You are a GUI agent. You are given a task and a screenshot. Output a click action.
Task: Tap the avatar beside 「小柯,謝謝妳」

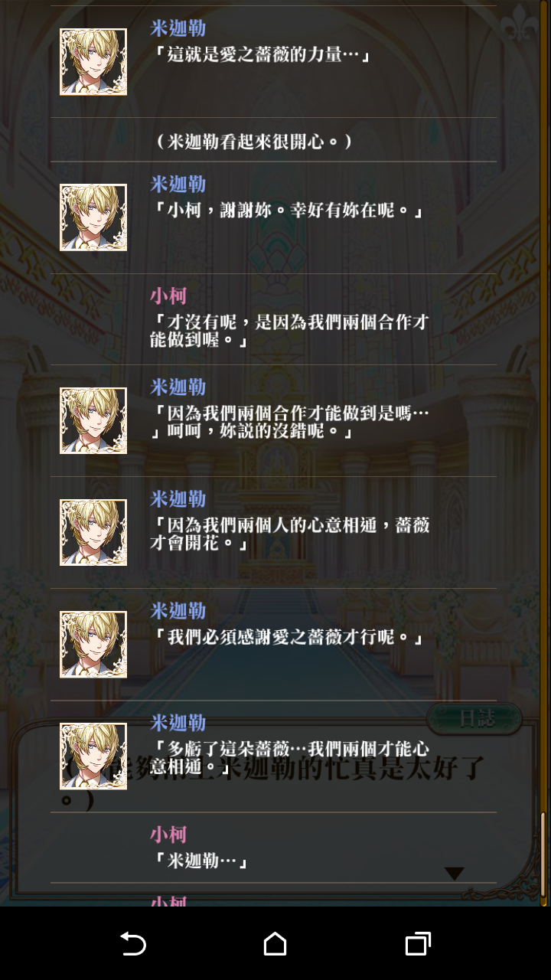click(93, 217)
